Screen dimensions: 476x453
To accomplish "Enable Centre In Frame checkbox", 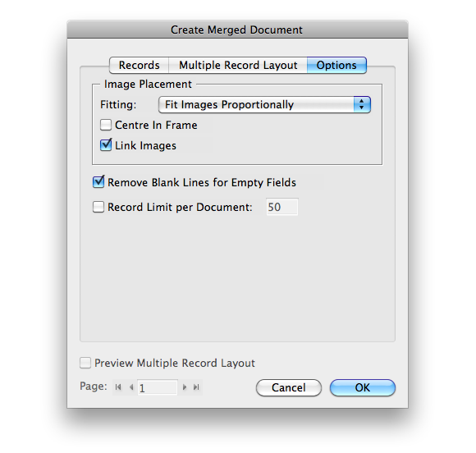I will point(106,125).
